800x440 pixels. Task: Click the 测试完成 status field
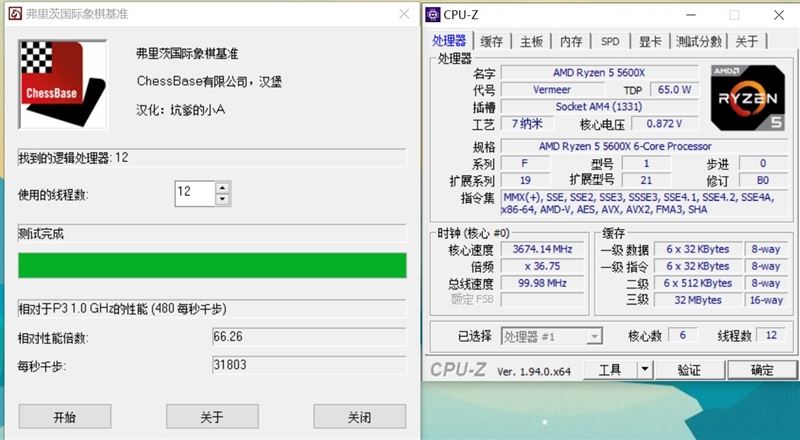point(212,234)
